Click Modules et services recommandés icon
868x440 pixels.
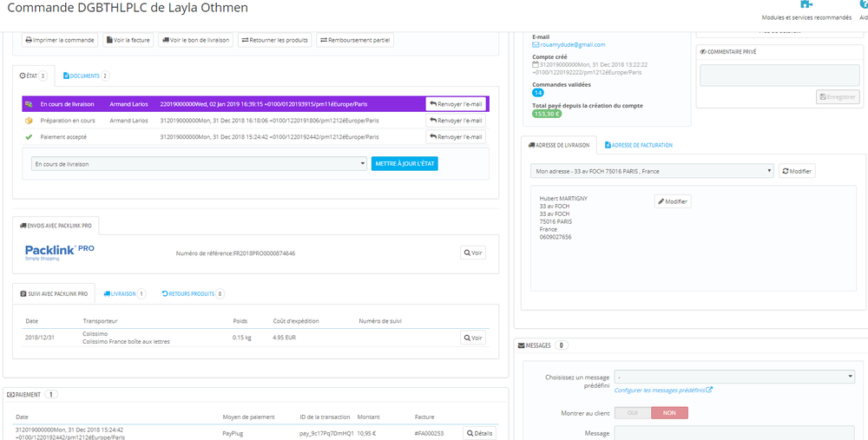[x=806, y=5]
